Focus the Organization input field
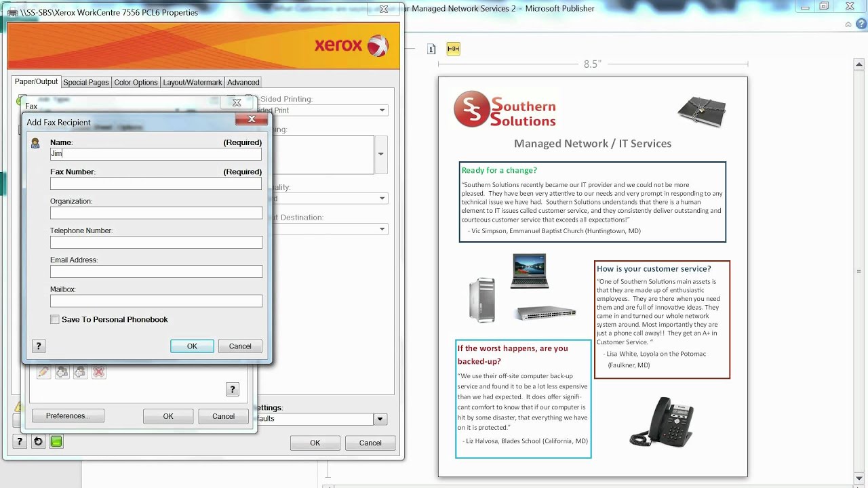Image resolution: width=868 pixels, height=488 pixels. [x=156, y=213]
